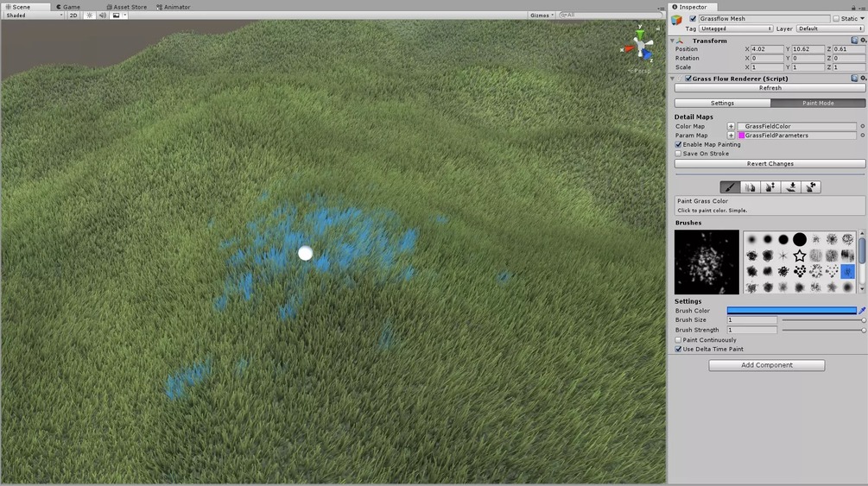The image size is (868, 486).
Task: Enable Save On Stroke checkbox
Action: point(678,154)
